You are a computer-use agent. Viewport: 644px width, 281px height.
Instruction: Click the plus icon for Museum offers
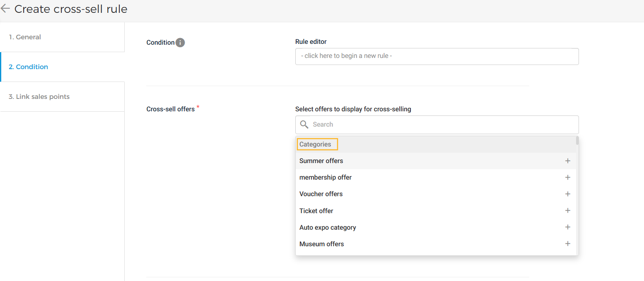[x=567, y=244]
